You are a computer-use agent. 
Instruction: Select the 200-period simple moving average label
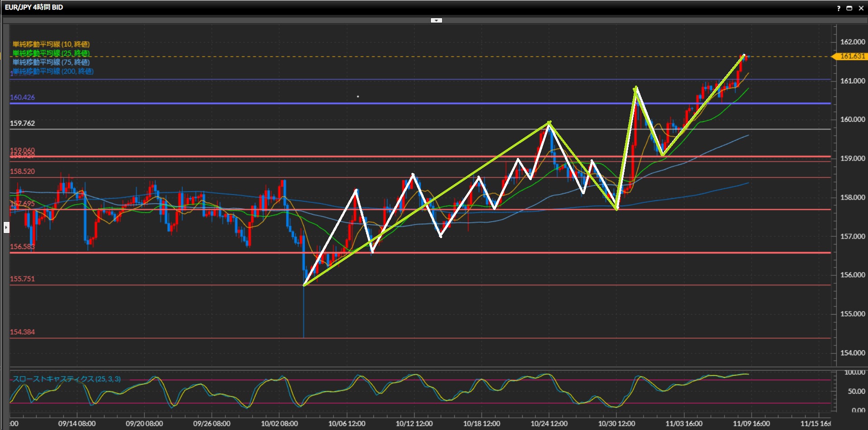point(53,72)
